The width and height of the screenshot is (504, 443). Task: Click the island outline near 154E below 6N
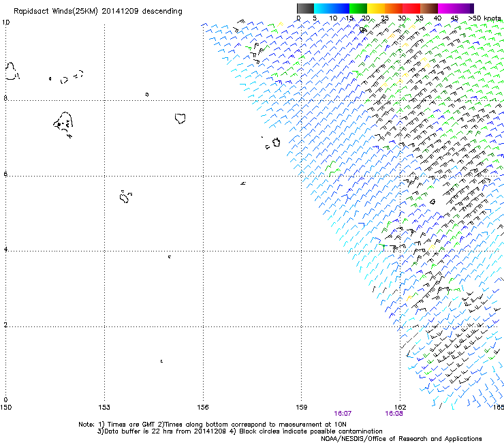pos(125,196)
